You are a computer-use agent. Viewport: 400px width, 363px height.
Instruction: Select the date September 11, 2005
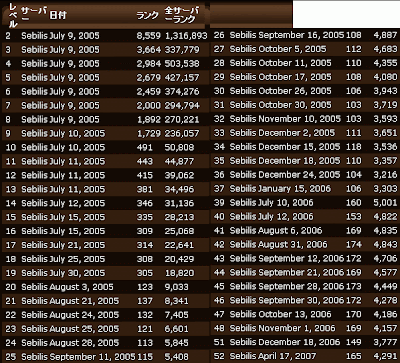click(x=93, y=357)
